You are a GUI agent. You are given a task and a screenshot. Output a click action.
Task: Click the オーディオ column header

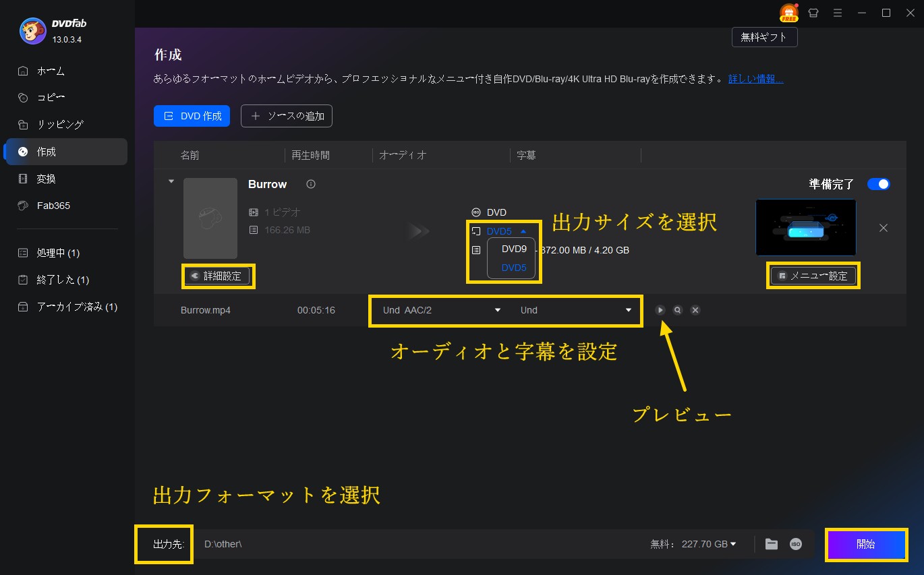(x=403, y=155)
